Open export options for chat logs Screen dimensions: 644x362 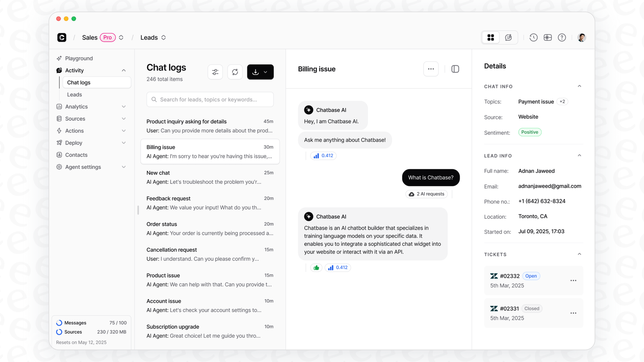click(x=260, y=72)
